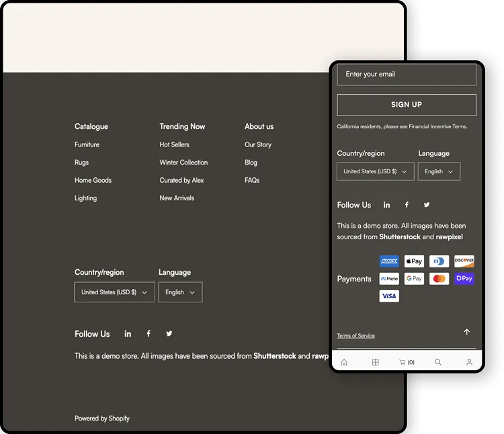Screen dimensions: 504x434
Task: Open the Home Goods link
Action: tap(93, 180)
